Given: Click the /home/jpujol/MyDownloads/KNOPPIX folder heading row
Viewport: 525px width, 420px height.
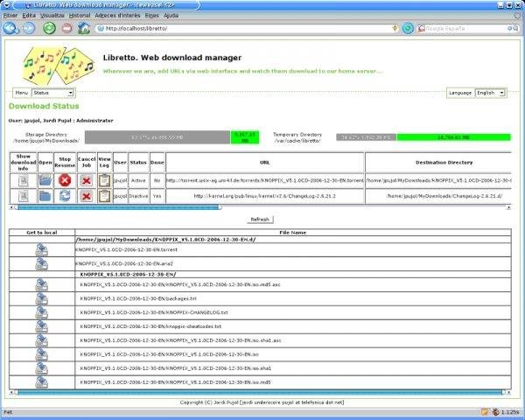Looking at the screenshot, I should click(x=260, y=240).
